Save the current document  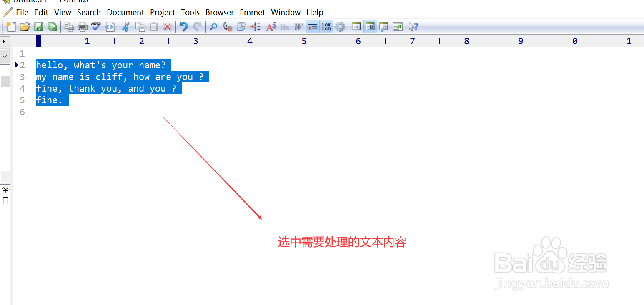coord(39,26)
